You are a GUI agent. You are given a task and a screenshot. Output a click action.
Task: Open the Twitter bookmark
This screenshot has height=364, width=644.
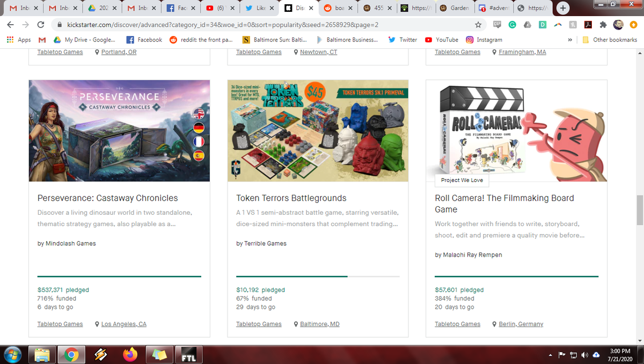pyautogui.click(x=402, y=40)
